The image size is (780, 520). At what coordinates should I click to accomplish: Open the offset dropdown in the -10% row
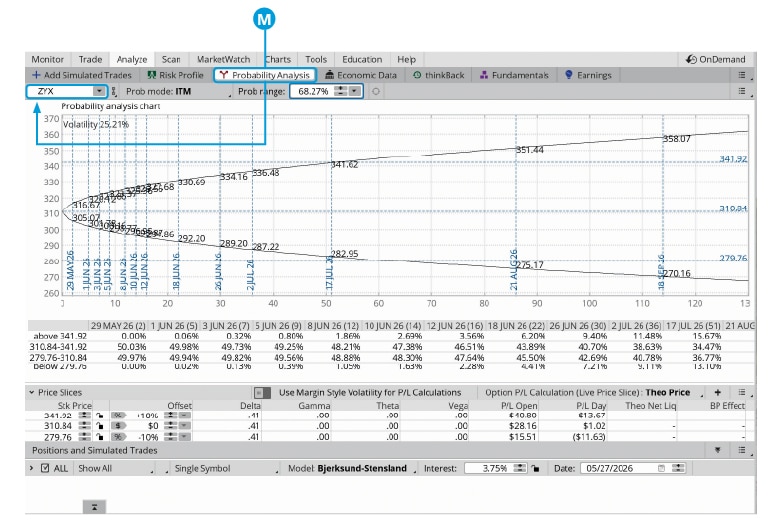pos(185,437)
